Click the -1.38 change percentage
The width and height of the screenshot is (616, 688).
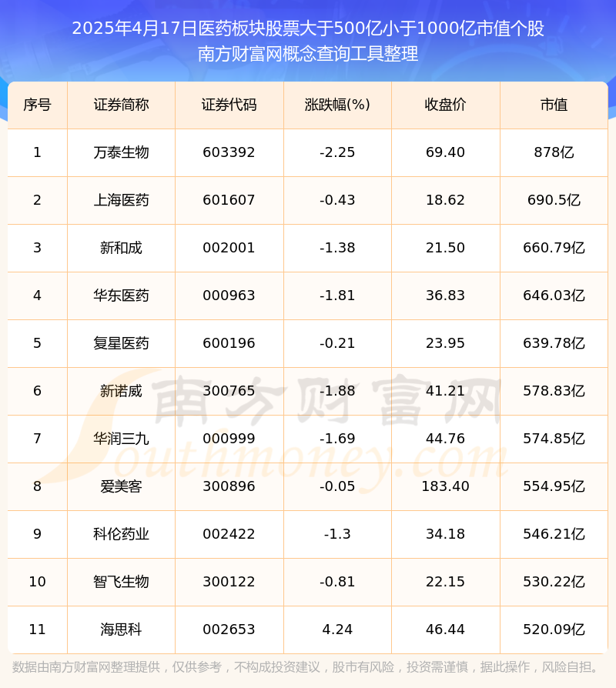point(337,248)
